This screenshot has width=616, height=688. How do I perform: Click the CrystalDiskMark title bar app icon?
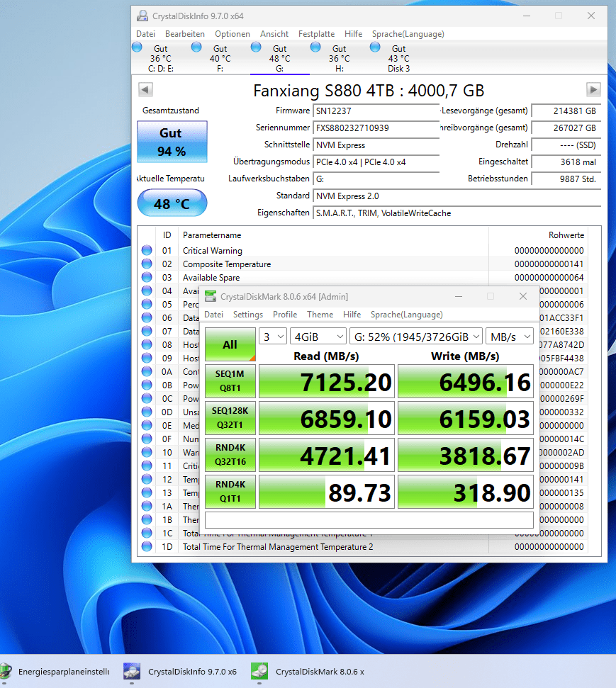point(211,297)
